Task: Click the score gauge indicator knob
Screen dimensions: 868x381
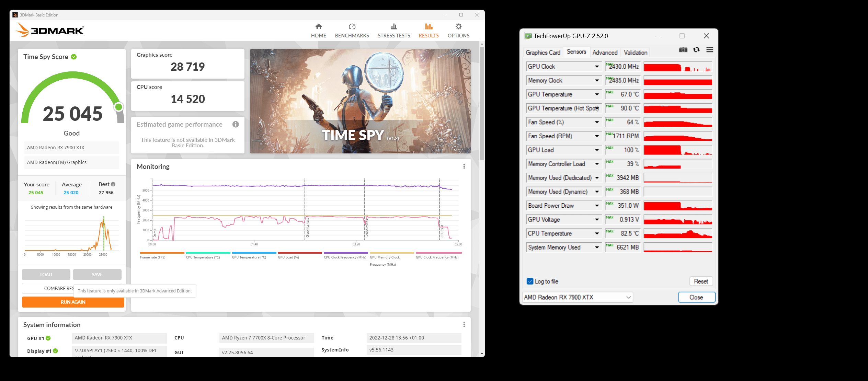Action: (118, 107)
